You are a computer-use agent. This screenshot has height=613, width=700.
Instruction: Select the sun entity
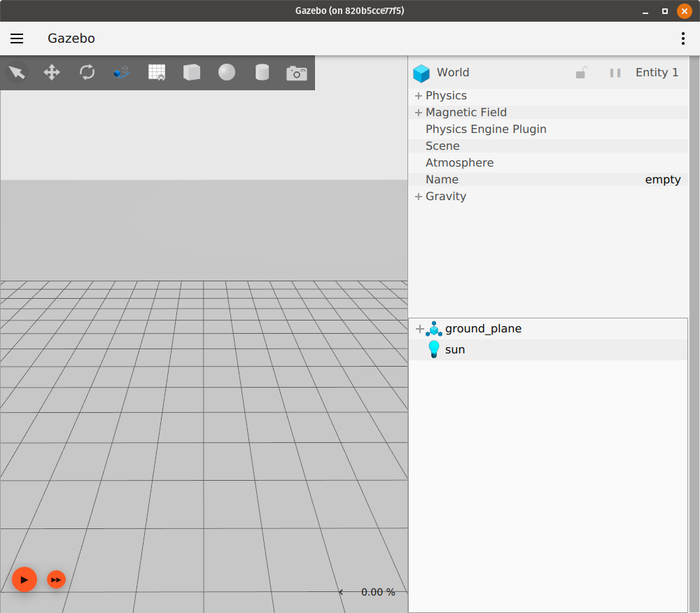point(454,349)
